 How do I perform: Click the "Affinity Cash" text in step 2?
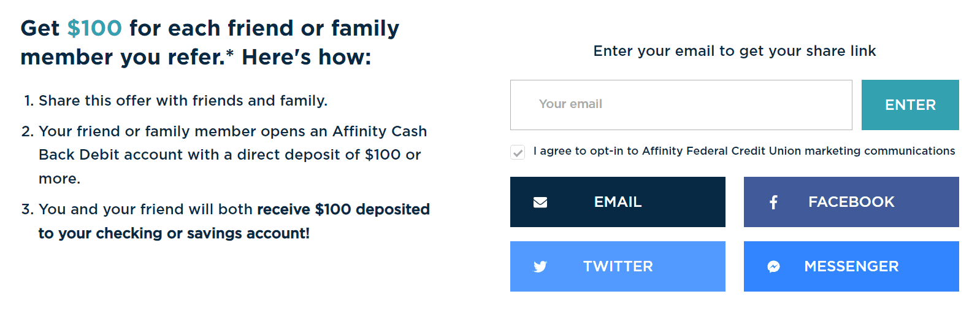[380, 131]
